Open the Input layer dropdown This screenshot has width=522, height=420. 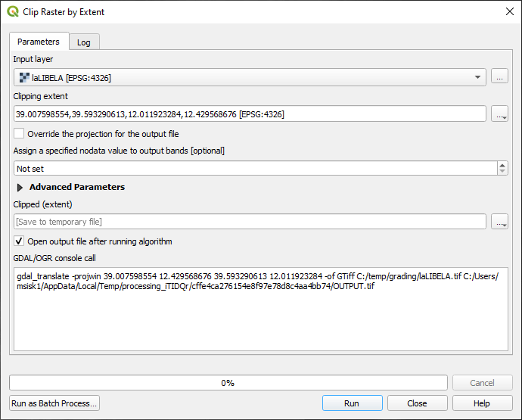click(x=478, y=77)
